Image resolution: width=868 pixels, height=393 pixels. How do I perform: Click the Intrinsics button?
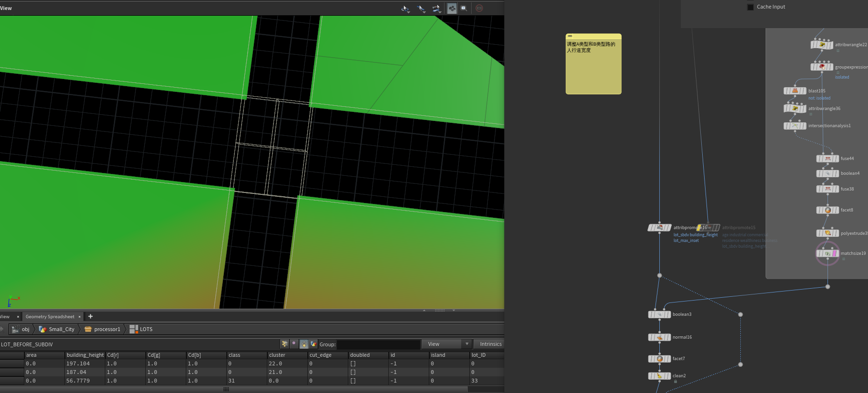[490, 344]
